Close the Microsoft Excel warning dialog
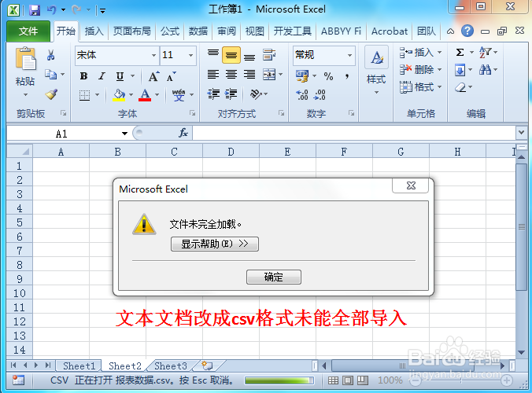Image resolution: width=532 pixels, height=393 pixels. 411,185
